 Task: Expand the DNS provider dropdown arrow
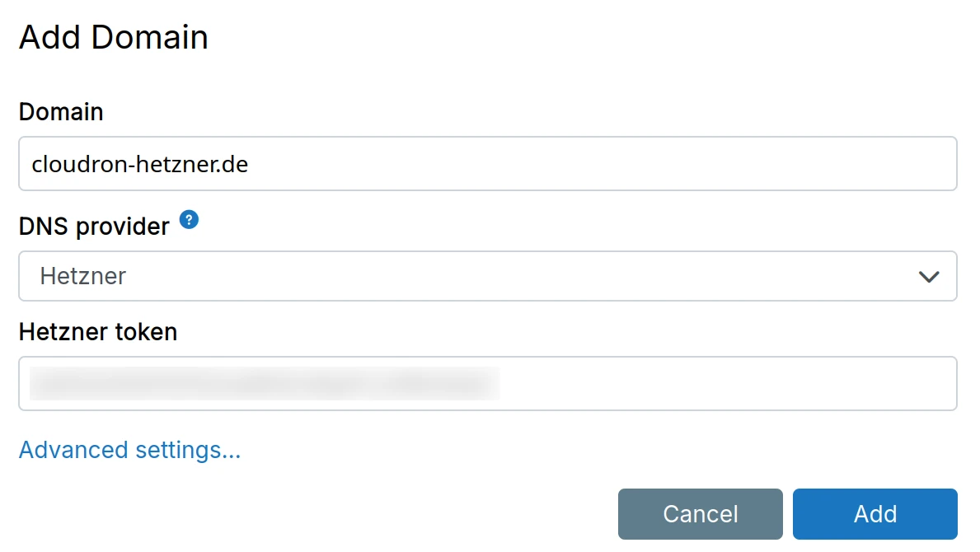929,277
